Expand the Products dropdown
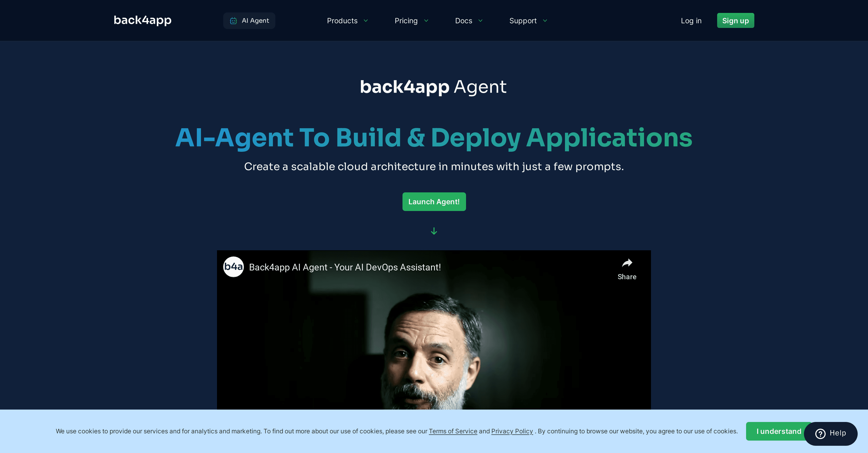This screenshot has height=453, width=868. click(347, 21)
